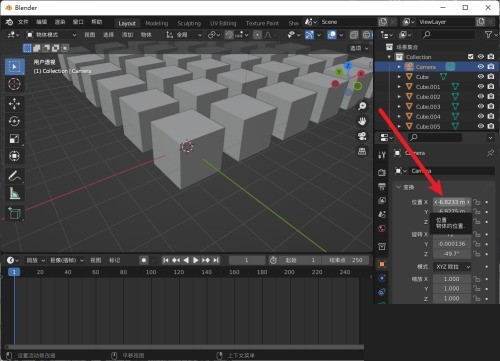Image resolution: width=500 pixels, height=361 pixels.
Task: Click the current frame number field
Action: [247, 260]
